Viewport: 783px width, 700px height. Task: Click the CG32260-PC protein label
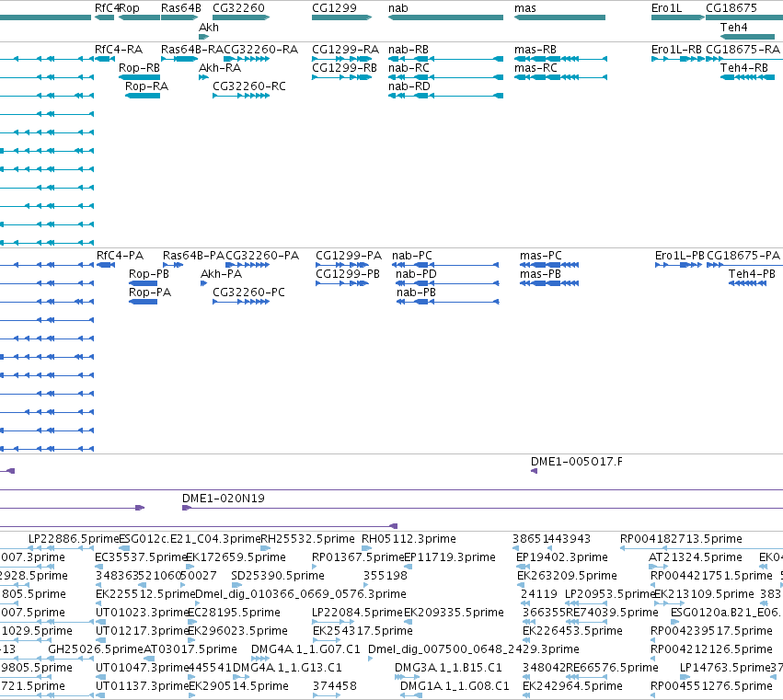pos(248,293)
